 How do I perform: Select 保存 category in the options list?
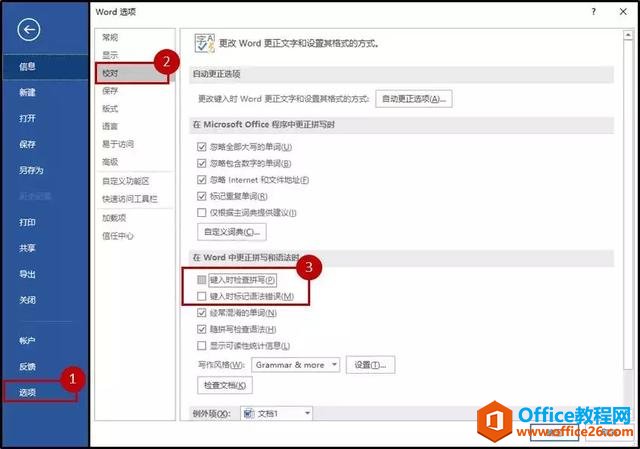[x=110, y=91]
